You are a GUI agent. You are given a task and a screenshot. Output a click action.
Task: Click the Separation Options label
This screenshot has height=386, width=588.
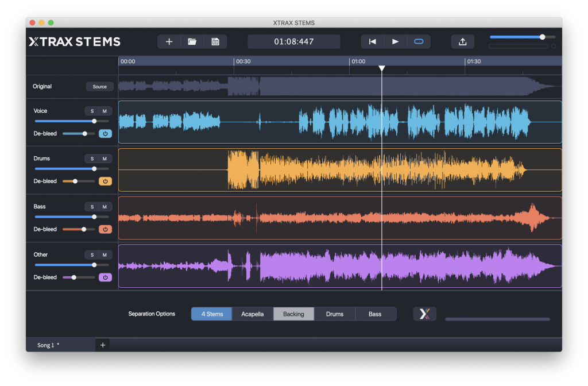[x=152, y=314]
